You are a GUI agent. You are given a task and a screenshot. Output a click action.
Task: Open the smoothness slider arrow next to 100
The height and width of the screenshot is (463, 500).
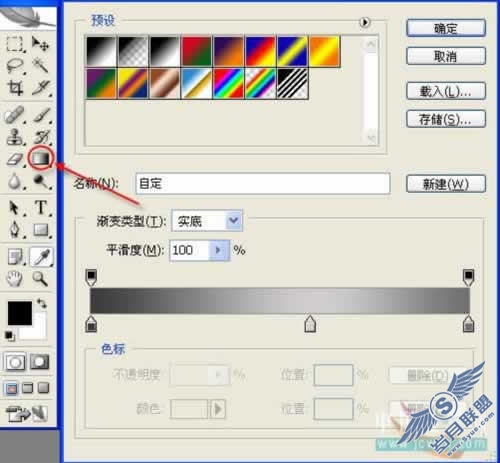(219, 250)
